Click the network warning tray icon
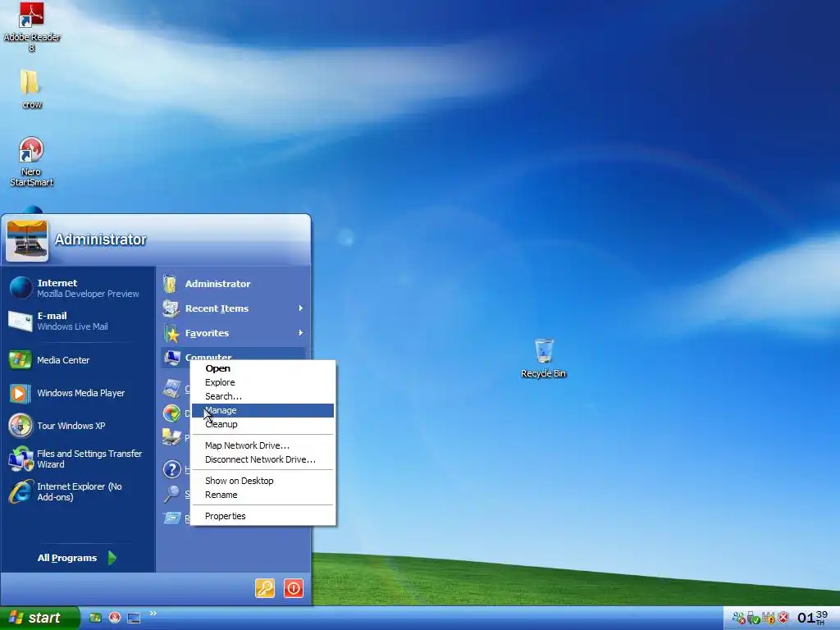The image size is (840, 630). click(769, 619)
